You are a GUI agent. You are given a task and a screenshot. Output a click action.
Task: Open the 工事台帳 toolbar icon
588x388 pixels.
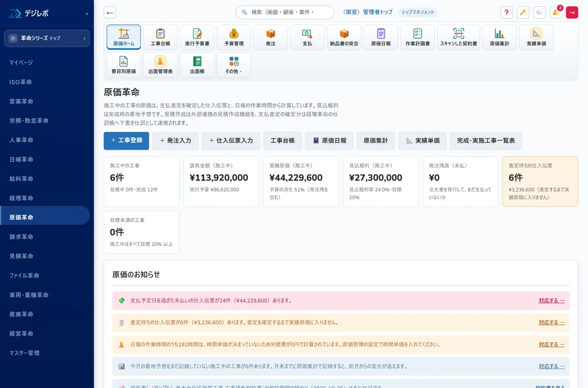click(x=160, y=37)
